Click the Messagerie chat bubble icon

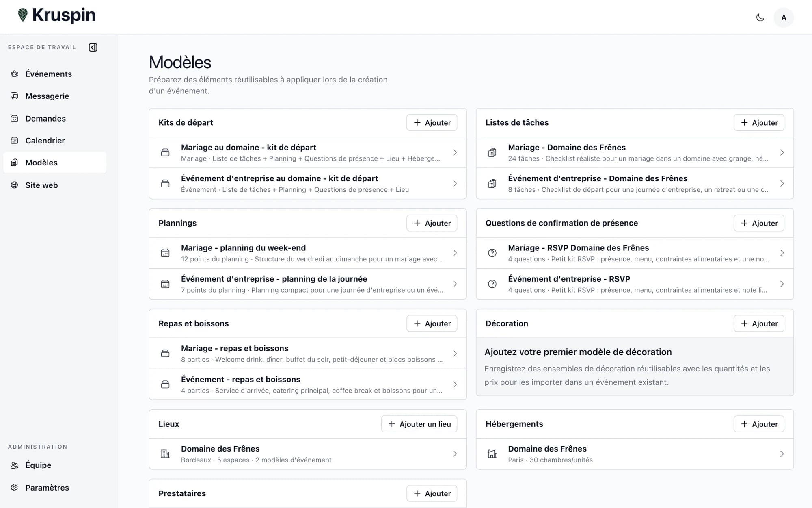15,96
